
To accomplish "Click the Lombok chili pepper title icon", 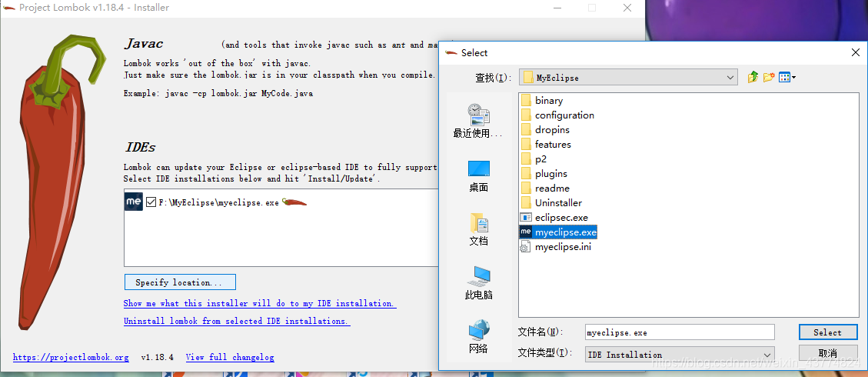I will point(9,8).
